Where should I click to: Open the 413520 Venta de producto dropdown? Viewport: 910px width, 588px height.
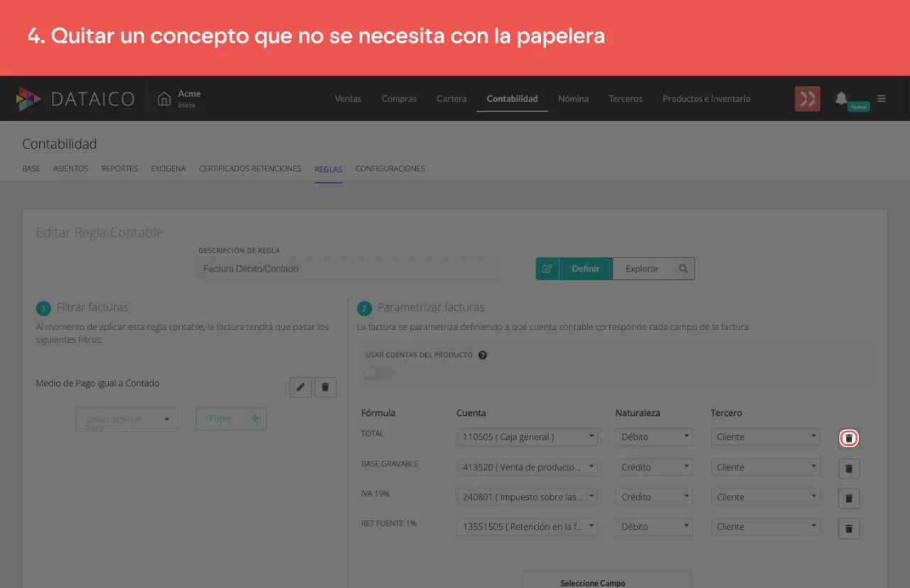(x=527, y=467)
